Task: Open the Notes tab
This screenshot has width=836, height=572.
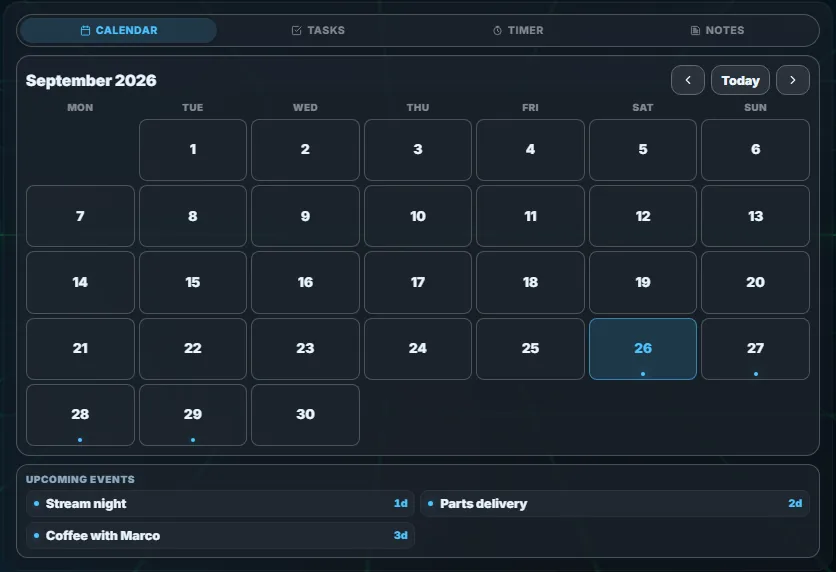Action: 718,30
